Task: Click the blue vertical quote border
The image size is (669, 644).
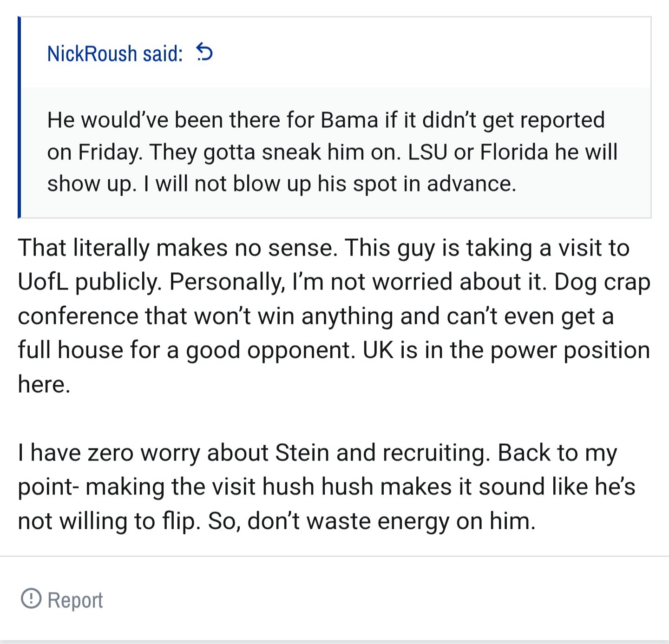Action: coord(19,117)
